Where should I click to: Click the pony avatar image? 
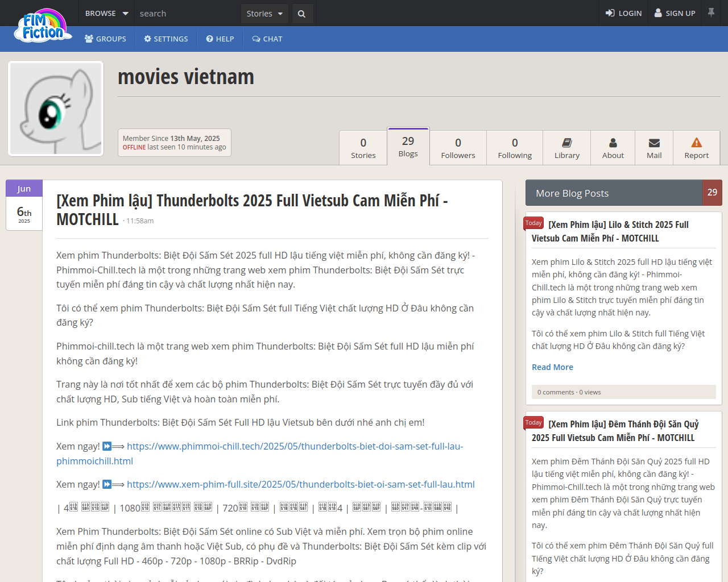pos(56,109)
